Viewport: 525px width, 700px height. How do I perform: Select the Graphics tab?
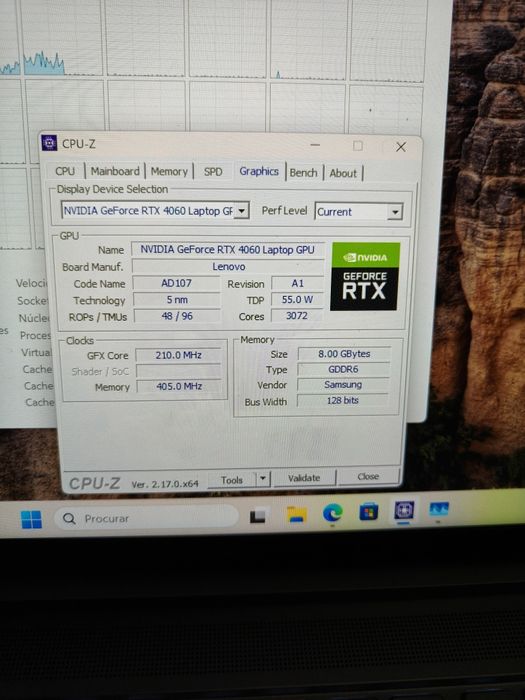pyautogui.click(x=259, y=171)
